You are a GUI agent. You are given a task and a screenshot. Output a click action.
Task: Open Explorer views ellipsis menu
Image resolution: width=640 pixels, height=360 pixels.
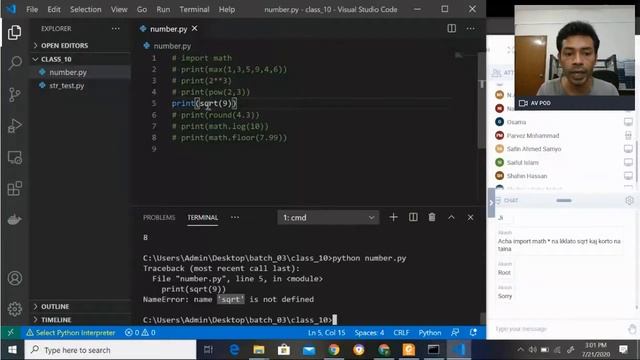coord(116,29)
